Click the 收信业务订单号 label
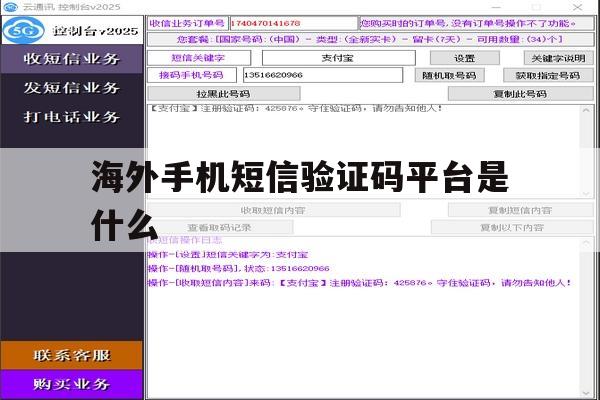The width and height of the screenshot is (600, 400). [188, 23]
